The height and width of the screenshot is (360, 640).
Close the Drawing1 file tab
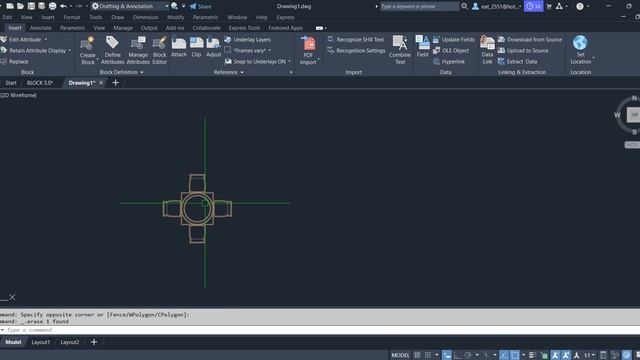click(x=101, y=83)
